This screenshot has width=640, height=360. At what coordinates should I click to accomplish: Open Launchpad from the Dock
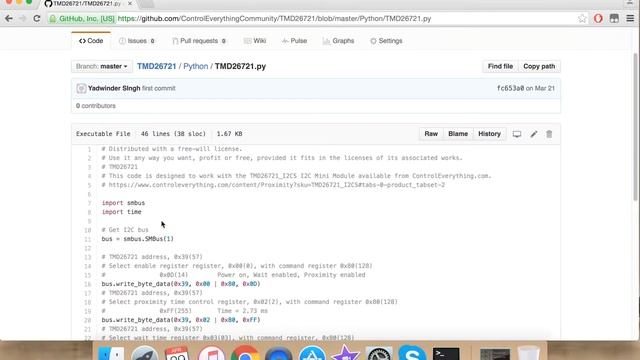point(144,353)
